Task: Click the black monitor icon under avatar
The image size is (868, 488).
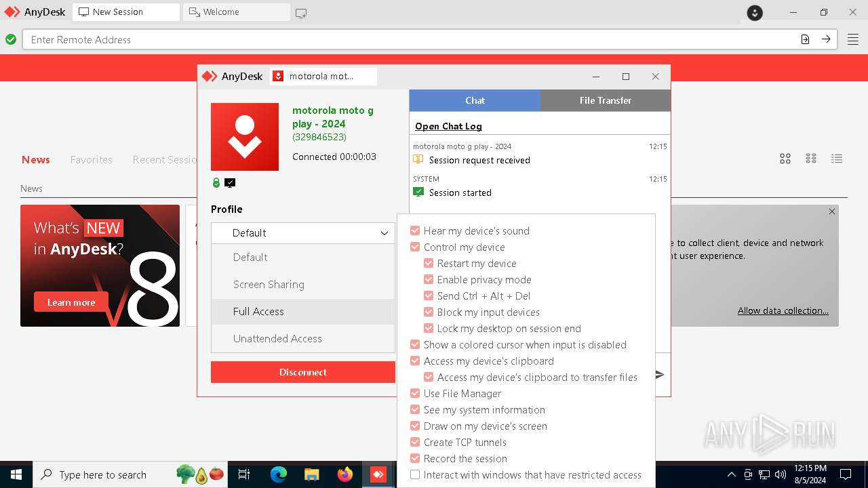Action: (x=230, y=182)
